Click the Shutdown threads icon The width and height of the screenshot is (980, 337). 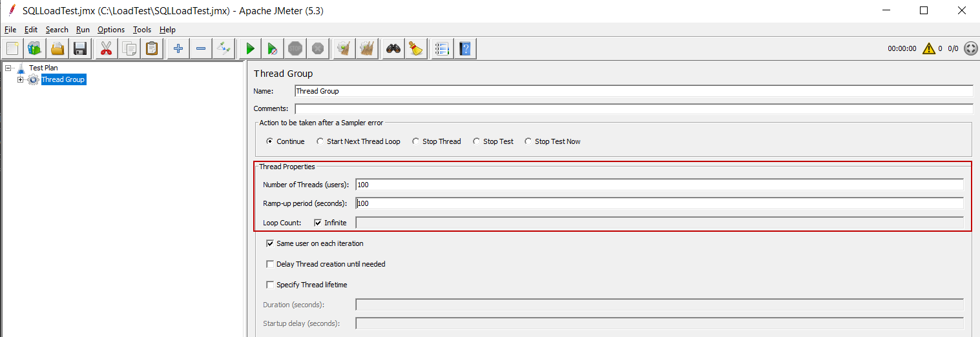pos(318,48)
